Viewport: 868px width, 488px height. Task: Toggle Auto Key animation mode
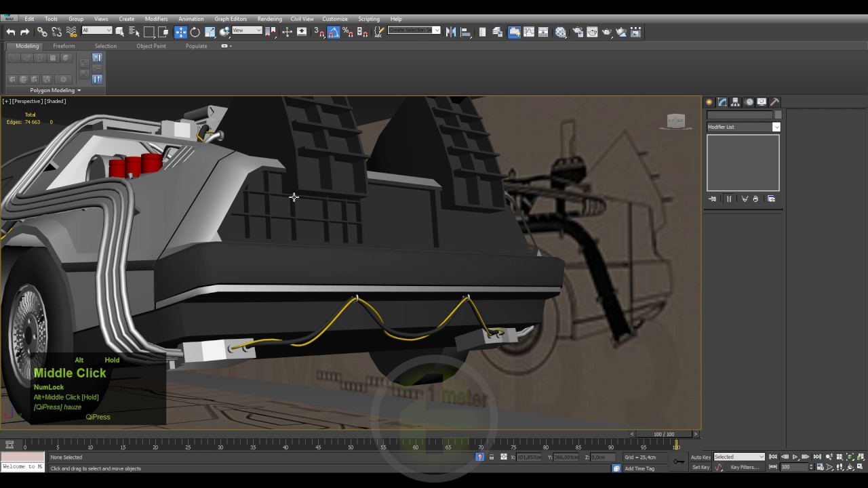click(701, 457)
